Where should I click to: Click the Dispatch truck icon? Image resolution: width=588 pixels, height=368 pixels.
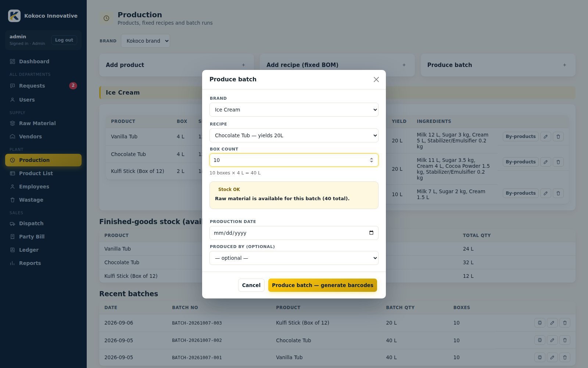click(x=12, y=223)
